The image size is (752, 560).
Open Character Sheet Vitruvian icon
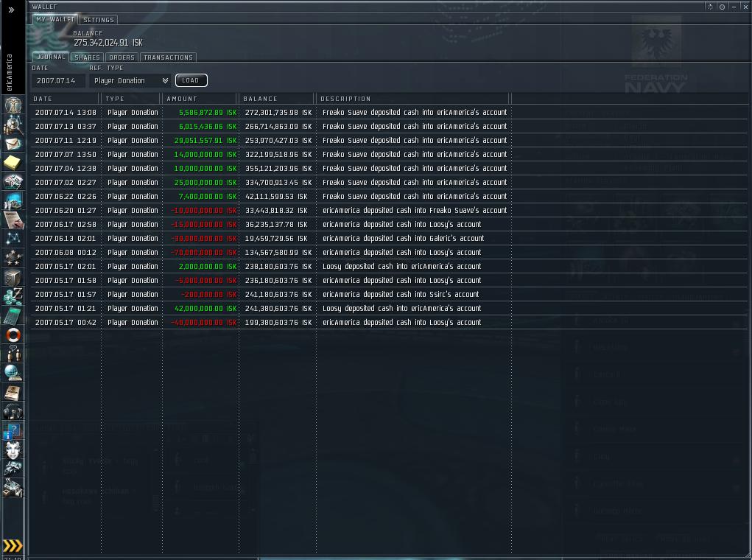(x=13, y=105)
